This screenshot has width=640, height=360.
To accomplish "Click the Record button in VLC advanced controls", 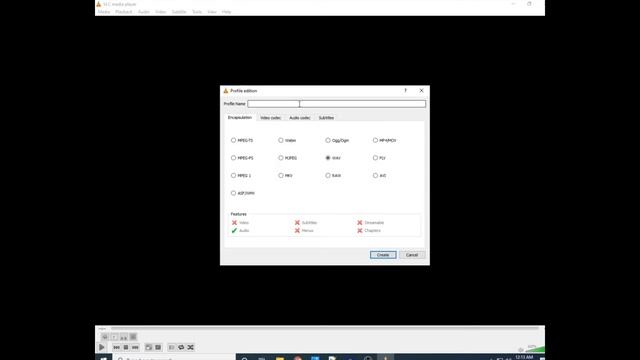I will click(105, 337).
